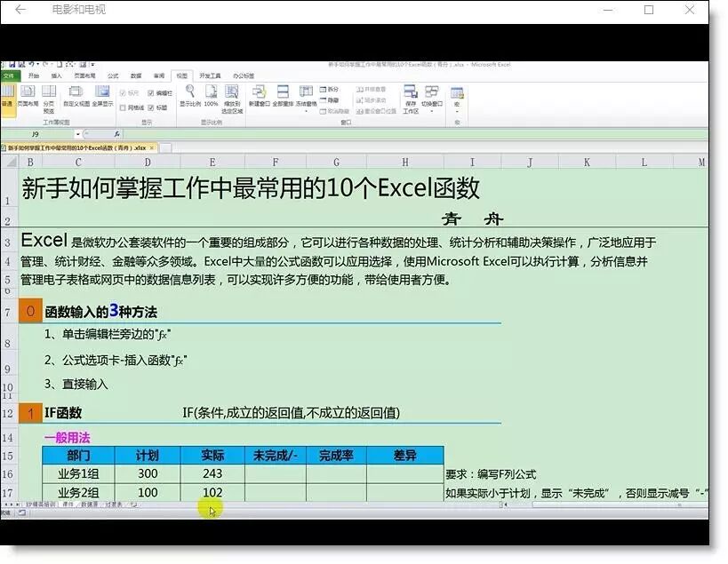This screenshot has height=564, width=728.
Task: Open 办公标签 office tab ribbon tab
Action: [244, 75]
